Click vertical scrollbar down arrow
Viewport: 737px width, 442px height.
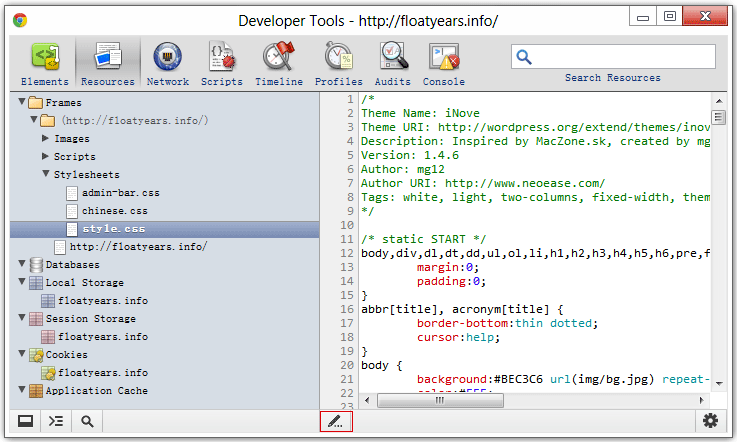[x=719, y=383]
